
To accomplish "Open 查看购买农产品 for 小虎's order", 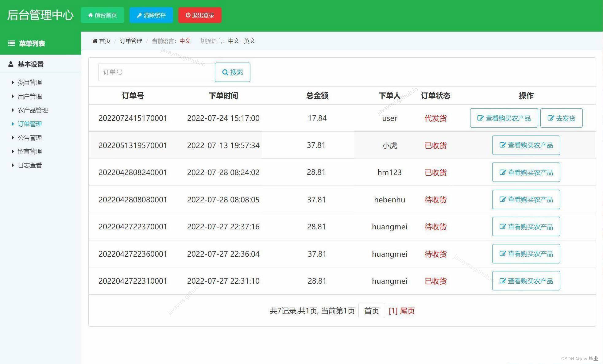I will (x=526, y=145).
